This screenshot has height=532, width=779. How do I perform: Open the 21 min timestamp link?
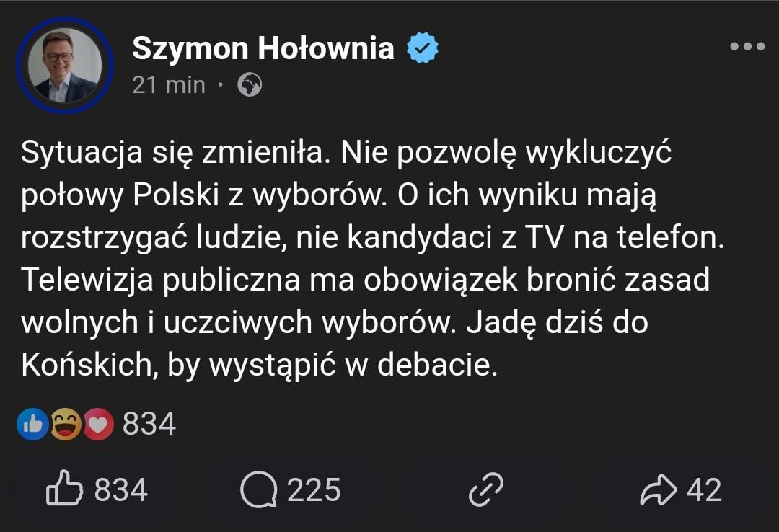pos(169,85)
